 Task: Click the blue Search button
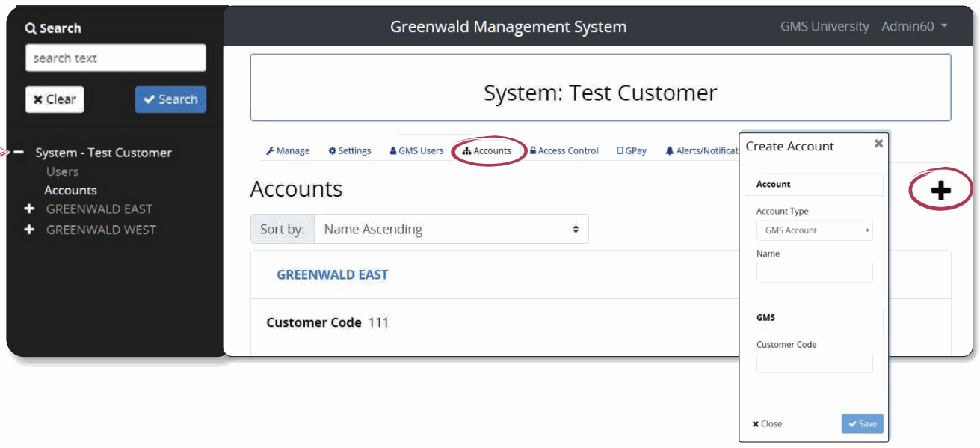pos(170,99)
